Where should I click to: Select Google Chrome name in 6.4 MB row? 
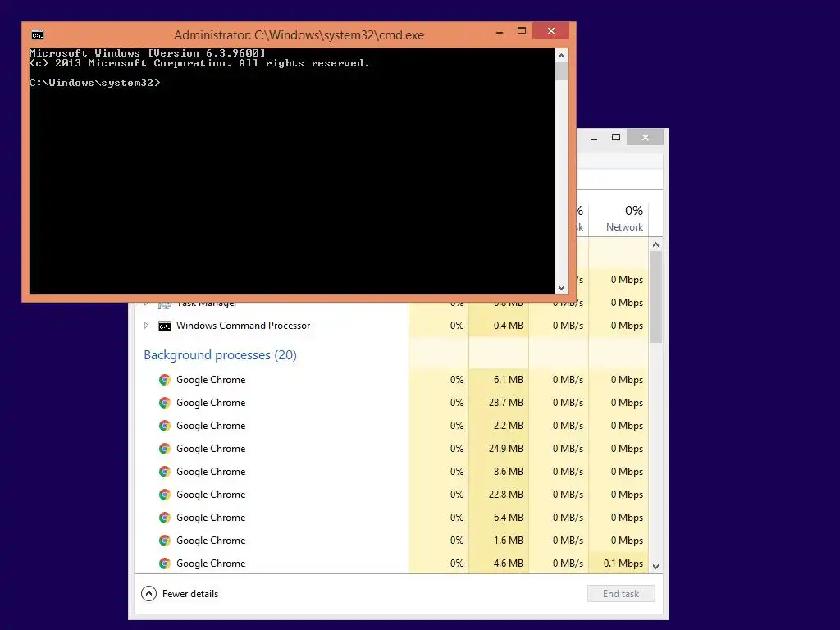pyautogui.click(x=211, y=518)
